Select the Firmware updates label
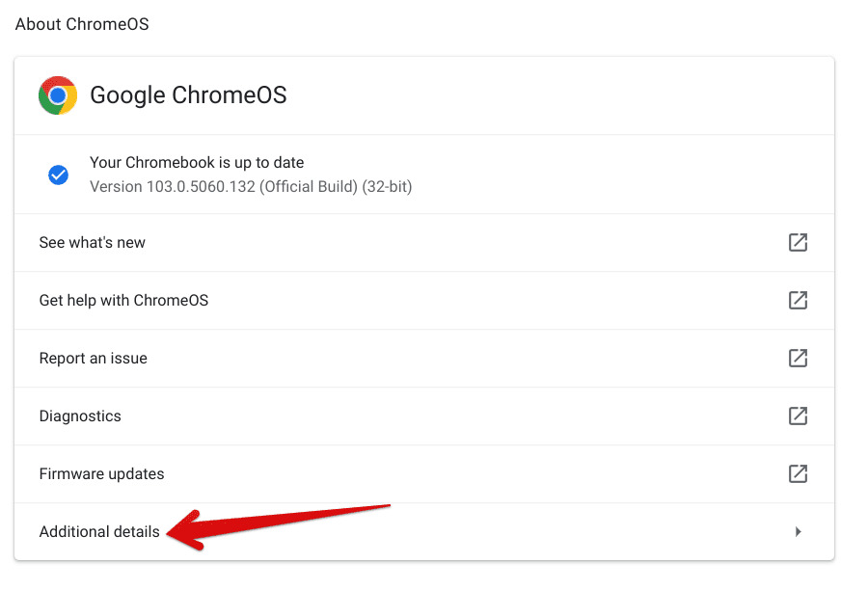 (102, 473)
